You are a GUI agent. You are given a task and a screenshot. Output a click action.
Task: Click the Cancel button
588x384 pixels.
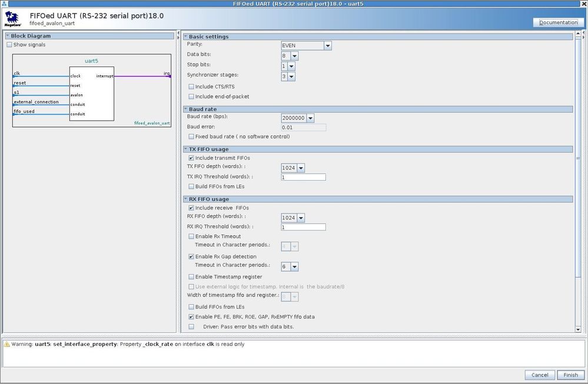(x=540, y=375)
